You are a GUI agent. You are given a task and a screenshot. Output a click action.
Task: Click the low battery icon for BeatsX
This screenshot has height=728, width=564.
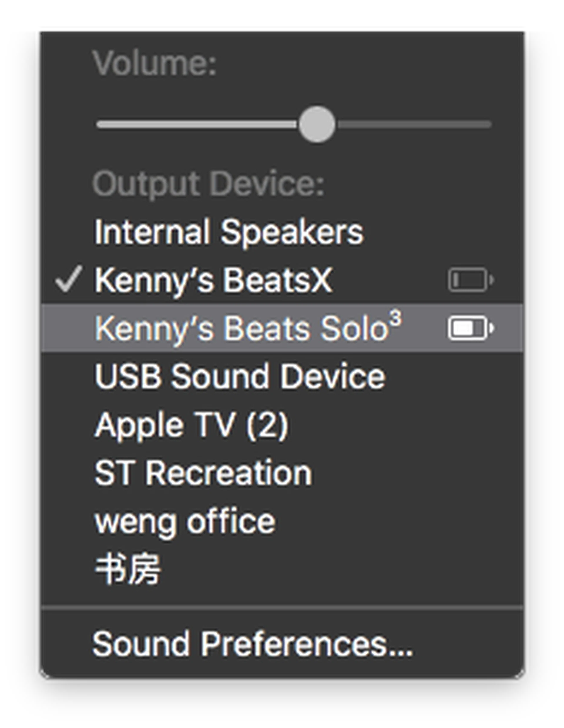point(470,280)
